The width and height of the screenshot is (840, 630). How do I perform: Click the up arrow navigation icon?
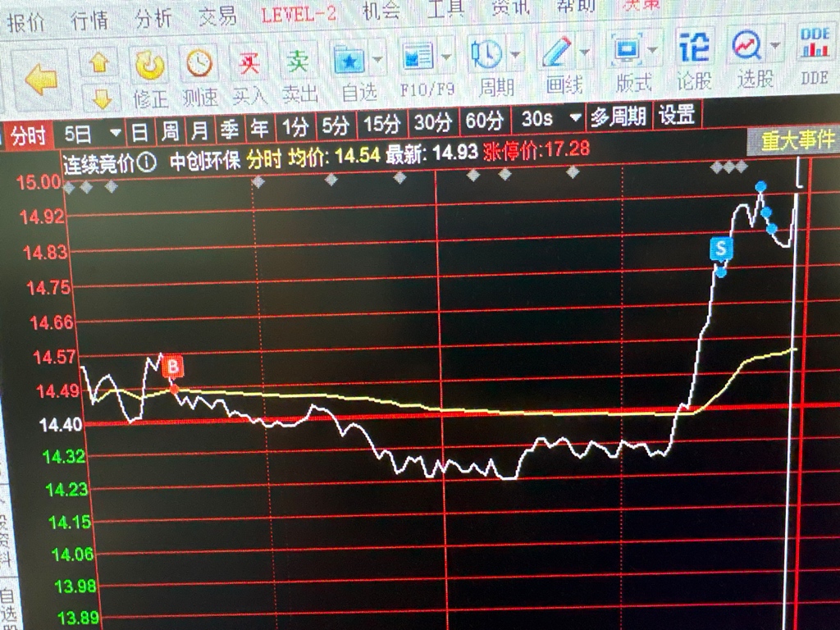[99, 62]
